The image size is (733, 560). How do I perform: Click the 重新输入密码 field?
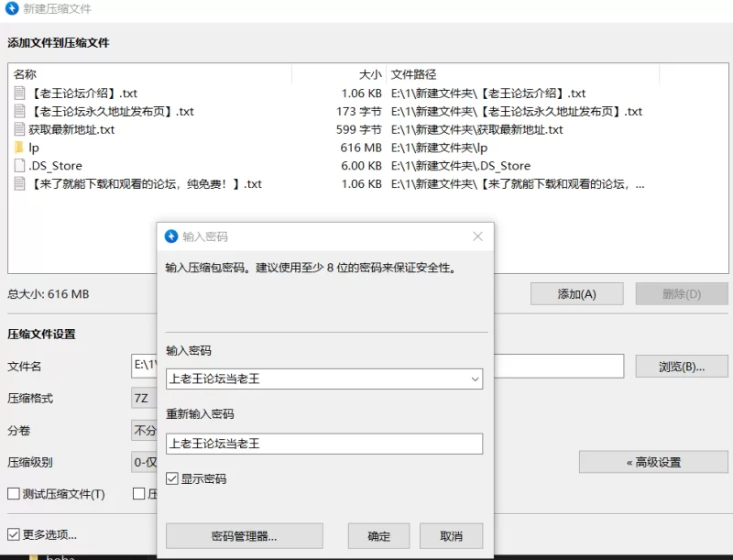324,444
